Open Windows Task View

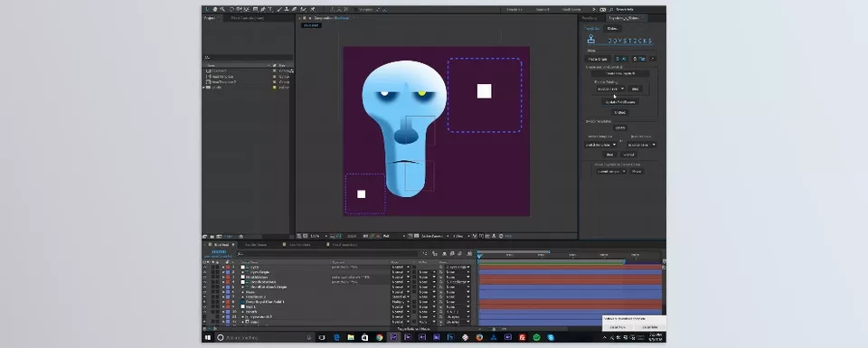(x=322, y=337)
